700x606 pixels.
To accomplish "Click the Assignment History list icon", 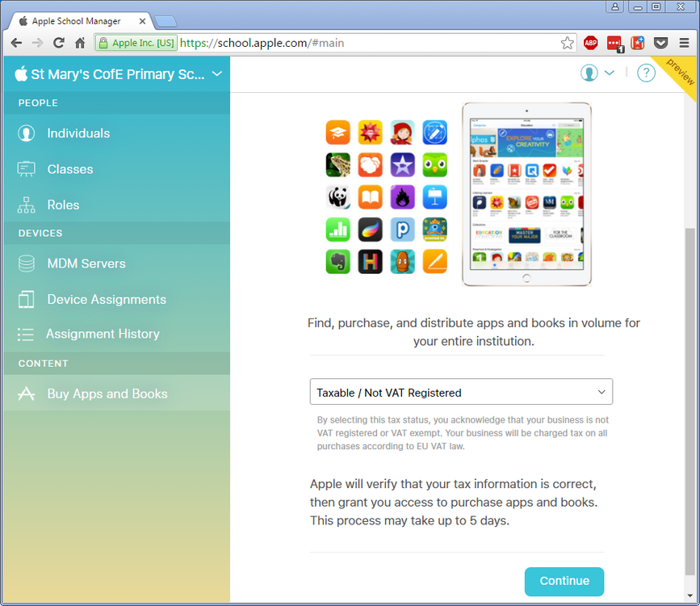I will (26, 335).
